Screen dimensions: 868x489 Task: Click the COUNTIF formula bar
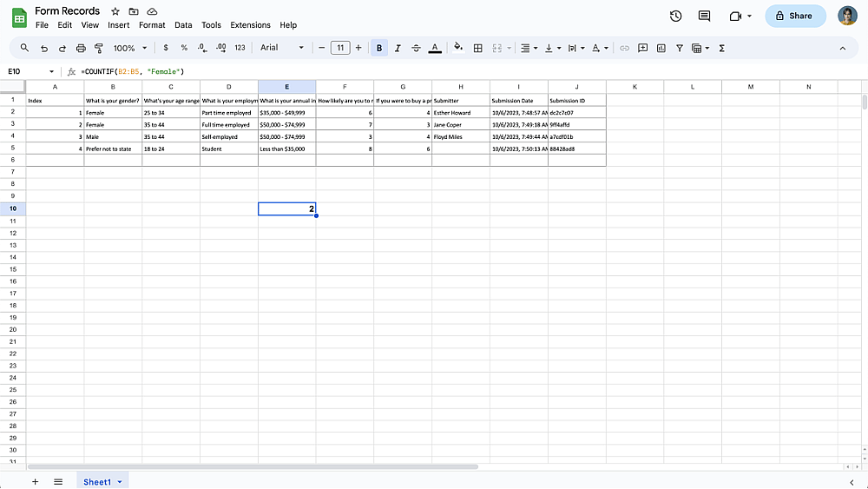pyautogui.click(x=132, y=71)
